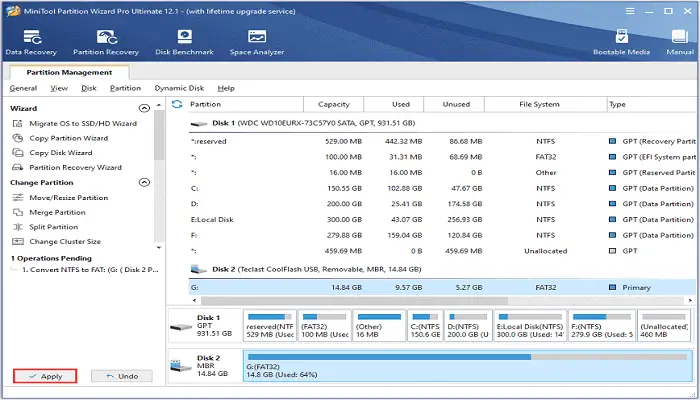Open the View menu

[59, 88]
